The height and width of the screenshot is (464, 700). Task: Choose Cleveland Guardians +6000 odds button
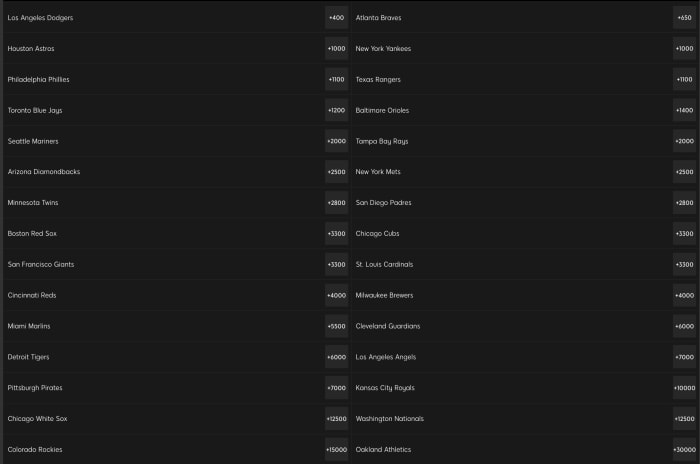pyautogui.click(x=684, y=326)
